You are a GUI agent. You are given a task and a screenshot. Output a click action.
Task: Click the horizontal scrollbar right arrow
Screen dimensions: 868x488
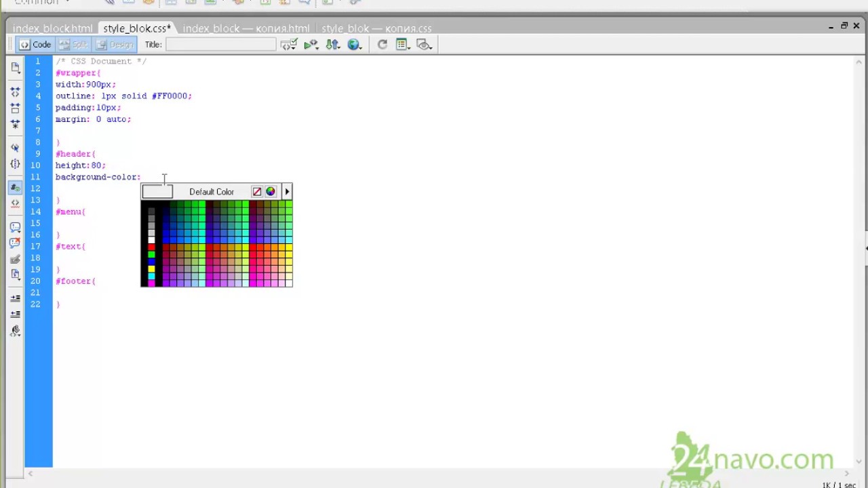click(x=848, y=474)
